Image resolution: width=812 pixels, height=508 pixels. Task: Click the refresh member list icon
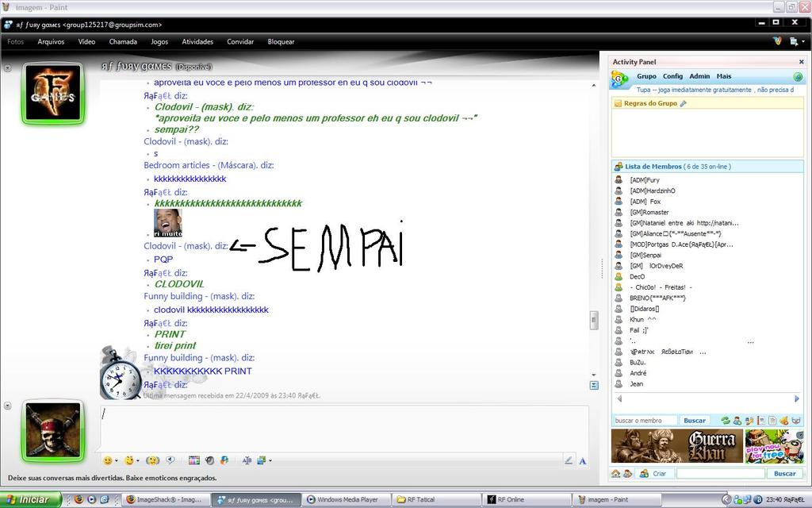(x=725, y=420)
